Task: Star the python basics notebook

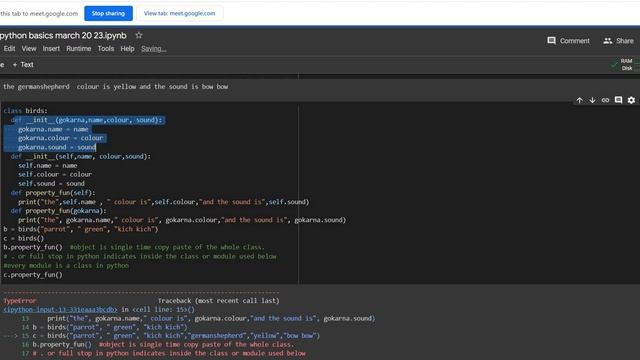Action: click(139, 36)
